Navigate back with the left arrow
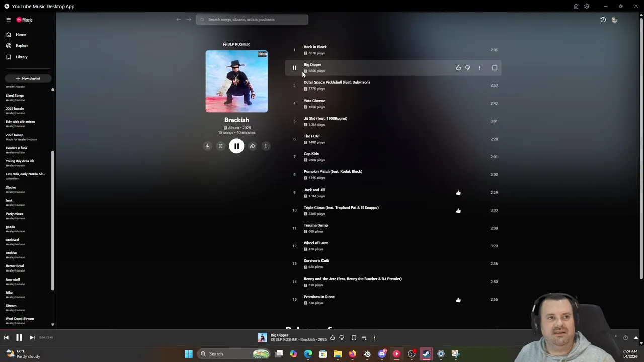This screenshot has height=362, width=644. [178, 20]
